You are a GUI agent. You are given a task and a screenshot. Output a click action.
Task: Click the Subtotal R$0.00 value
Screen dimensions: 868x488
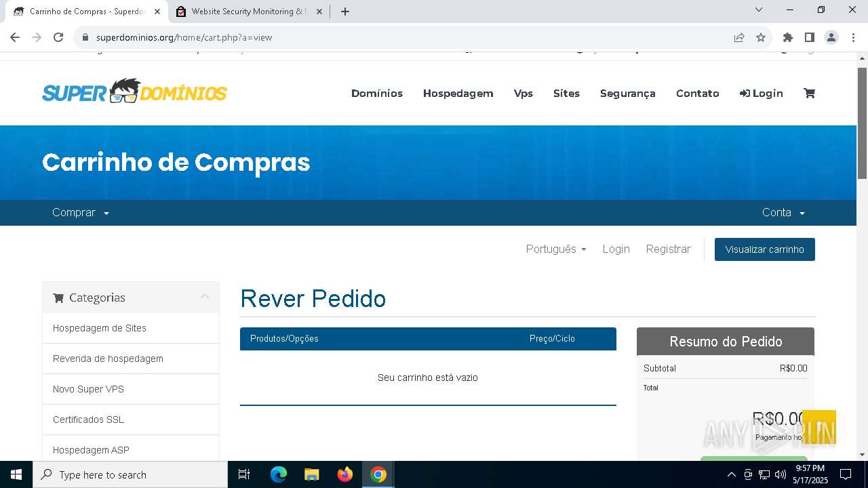793,369
